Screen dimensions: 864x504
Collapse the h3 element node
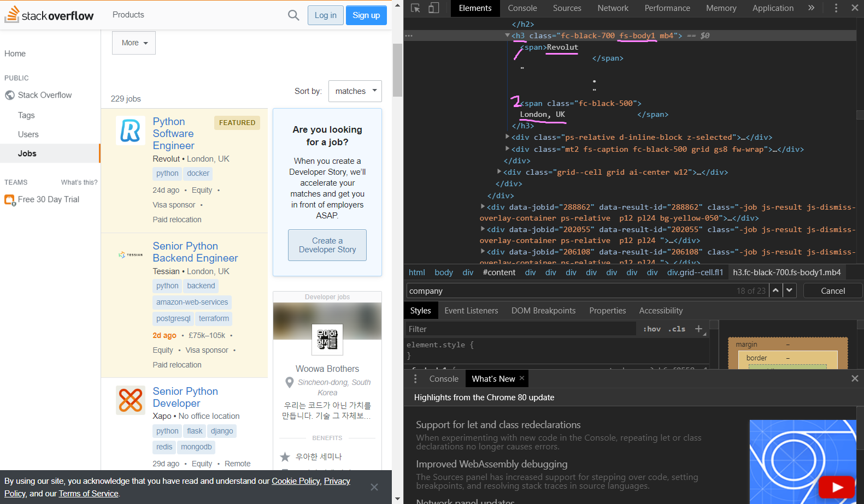coord(507,35)
